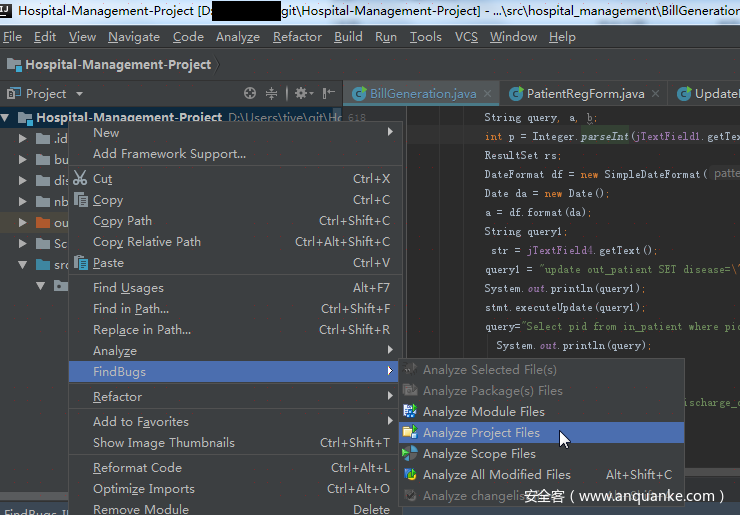The width and height of the screenshot is (740, 515).
Task: Choose Find Usages
Action: point(235,287)
